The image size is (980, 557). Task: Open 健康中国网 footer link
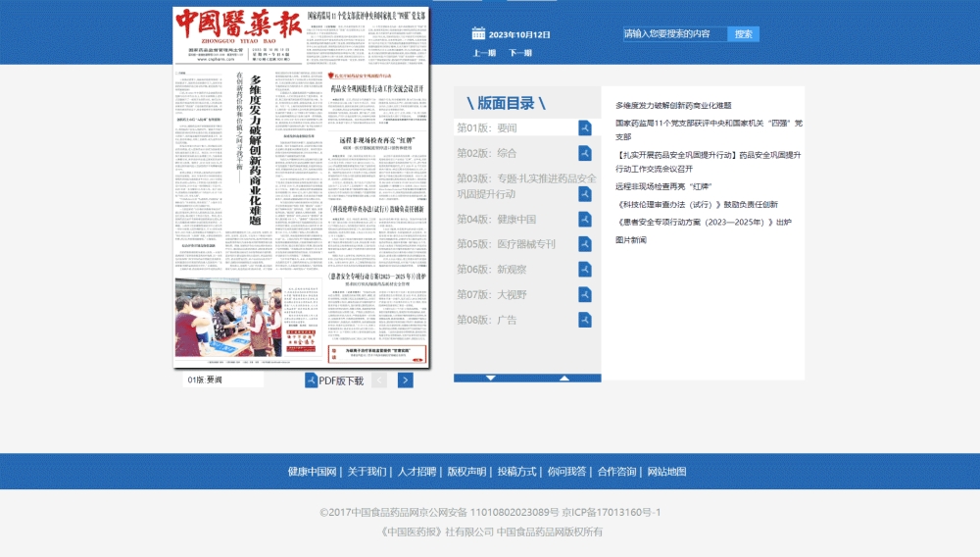coord(312,472)
